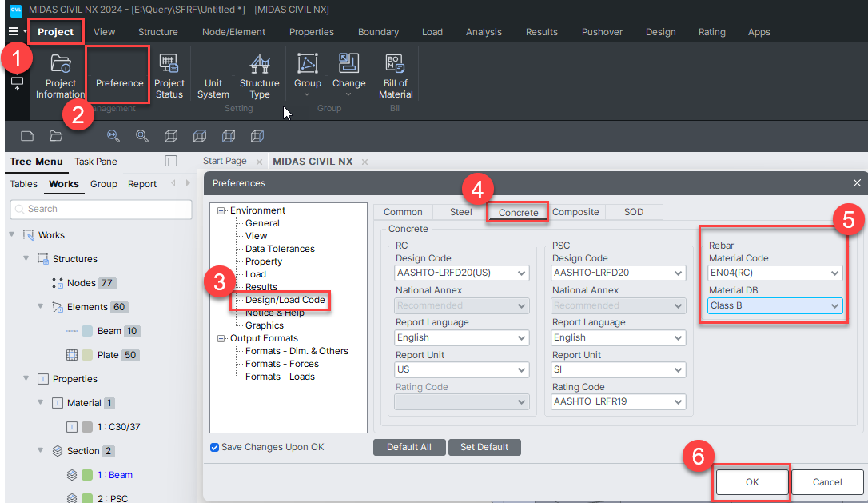The height and width of the screenshot is (503, 868).
Task: Open the Start Page document tab
Action: 225,161
